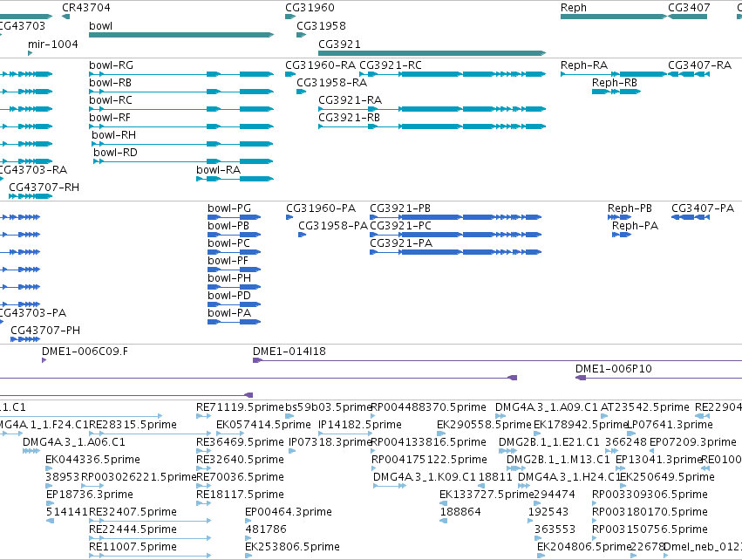This screenshot has height=560, width=742.
Task: Select EST EK290558.5prime
Action: click(x=441, y=434)
